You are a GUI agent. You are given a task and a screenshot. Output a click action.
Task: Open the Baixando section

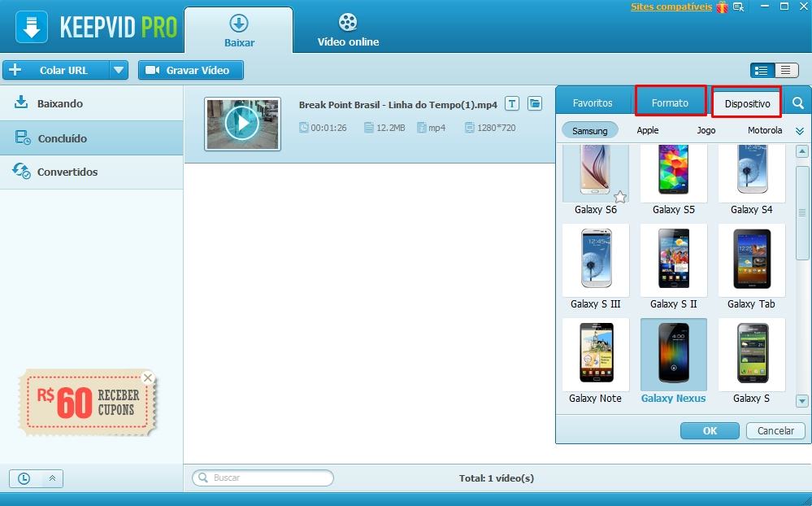tap(92, 103)
